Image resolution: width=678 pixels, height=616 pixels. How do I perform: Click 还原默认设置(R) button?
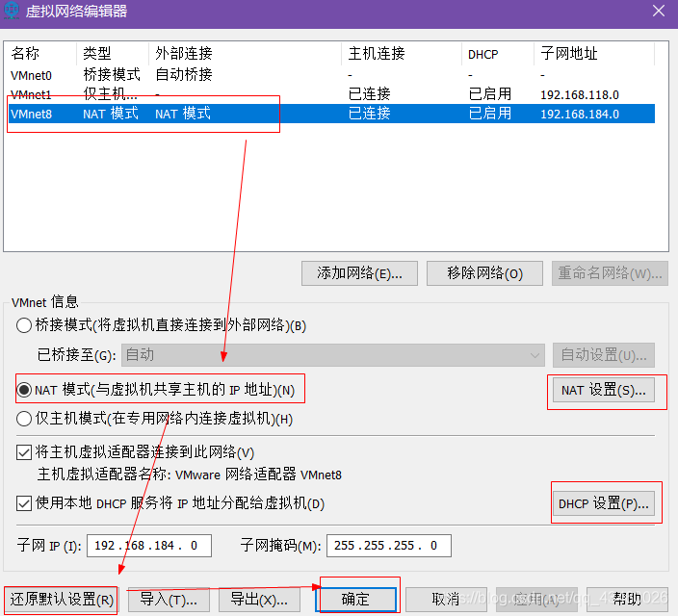coord(61,600)
